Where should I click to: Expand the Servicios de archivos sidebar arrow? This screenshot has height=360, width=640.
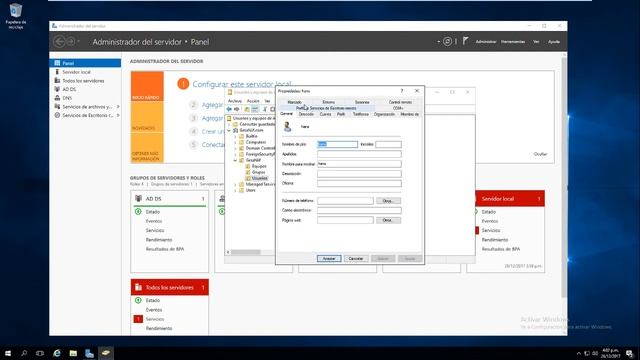[x=118, y=107]
